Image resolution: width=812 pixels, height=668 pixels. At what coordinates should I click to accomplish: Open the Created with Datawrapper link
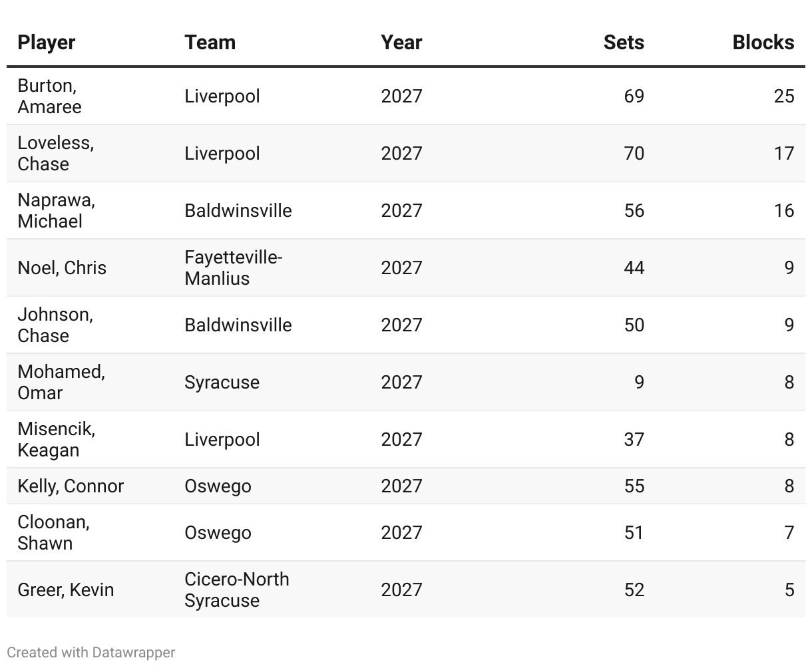(91, 652)
